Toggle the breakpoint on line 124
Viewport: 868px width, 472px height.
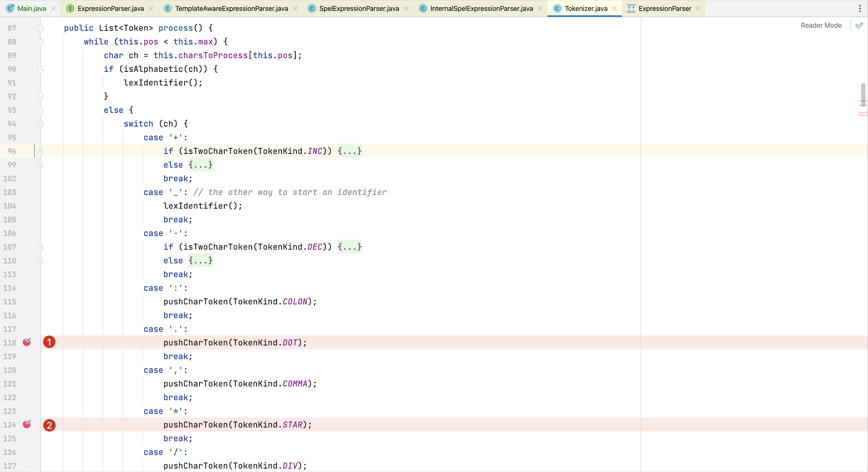(27, 424)
